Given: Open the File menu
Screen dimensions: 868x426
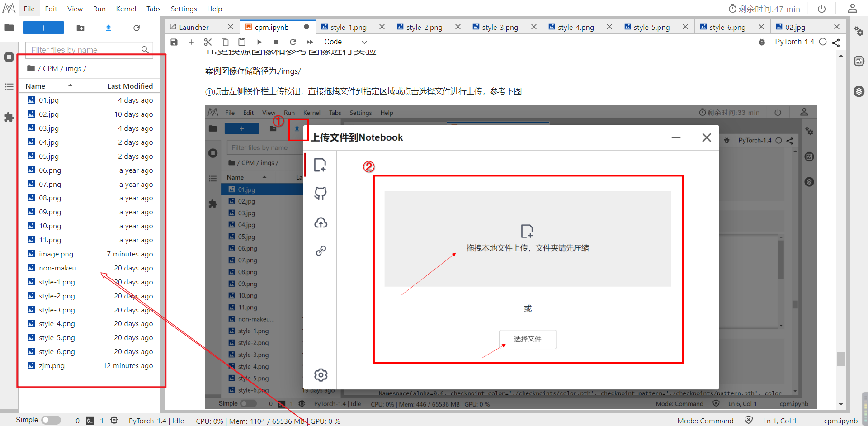Looking at the screenshot, I should pos(29,9).
